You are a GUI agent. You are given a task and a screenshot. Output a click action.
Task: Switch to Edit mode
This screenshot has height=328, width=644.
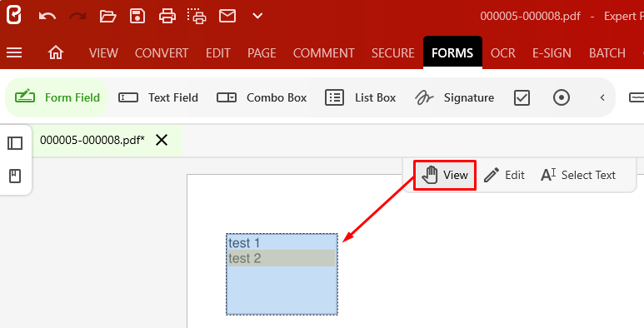(x=504, y=176)
